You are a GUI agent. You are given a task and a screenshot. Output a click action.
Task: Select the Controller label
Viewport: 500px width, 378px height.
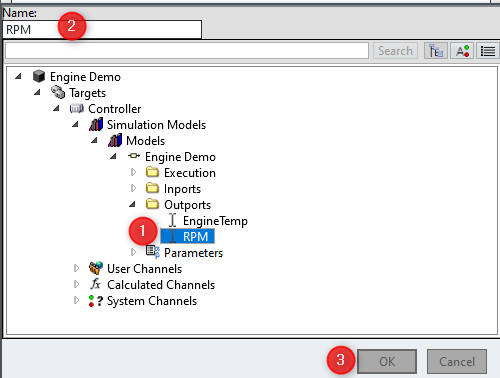(x=115, y=109)
